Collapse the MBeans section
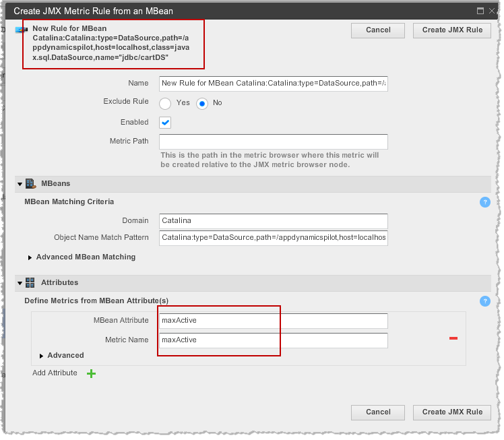Viewport: 504px width, 440px height. [x=20, y=184]
